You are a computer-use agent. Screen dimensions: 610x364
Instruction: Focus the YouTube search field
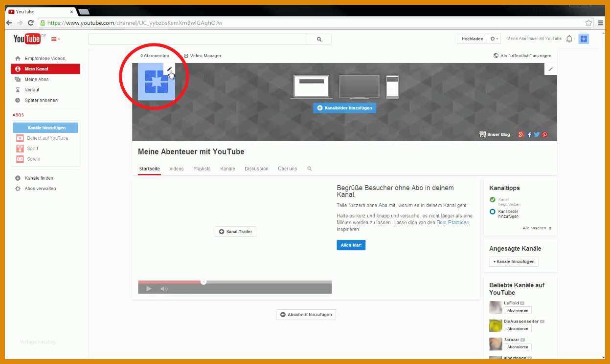(x=198, y=39)
